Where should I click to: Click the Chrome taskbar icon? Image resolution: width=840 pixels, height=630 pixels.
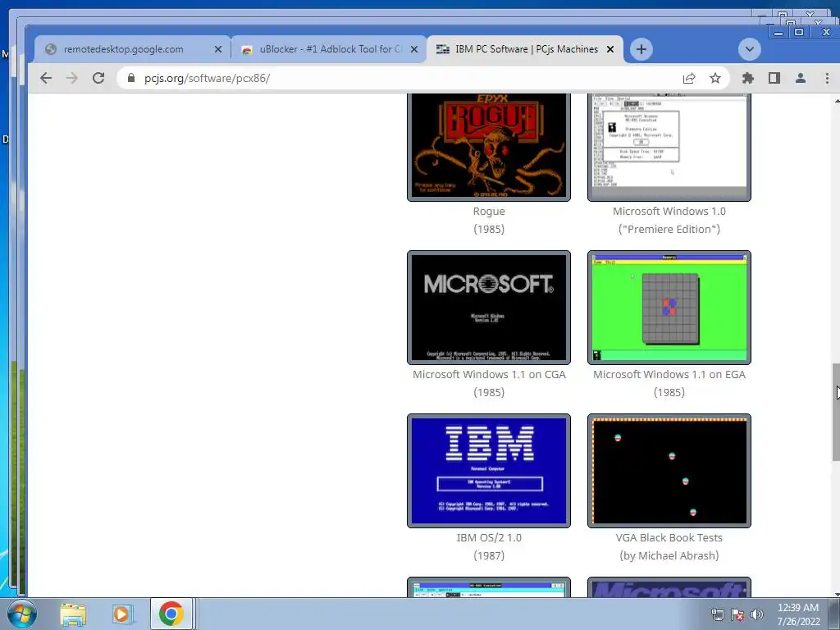coord(171,614)
